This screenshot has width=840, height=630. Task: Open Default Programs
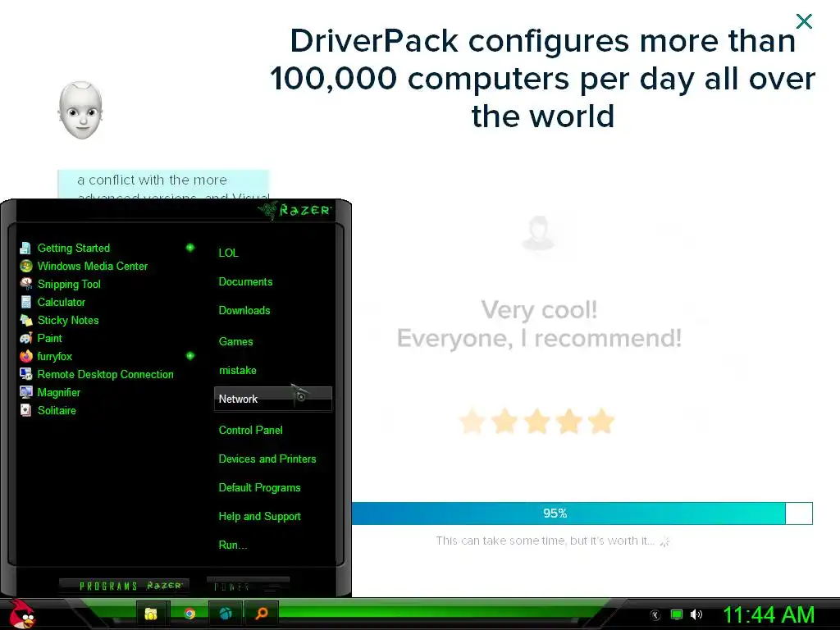click(x=259, y=488)
